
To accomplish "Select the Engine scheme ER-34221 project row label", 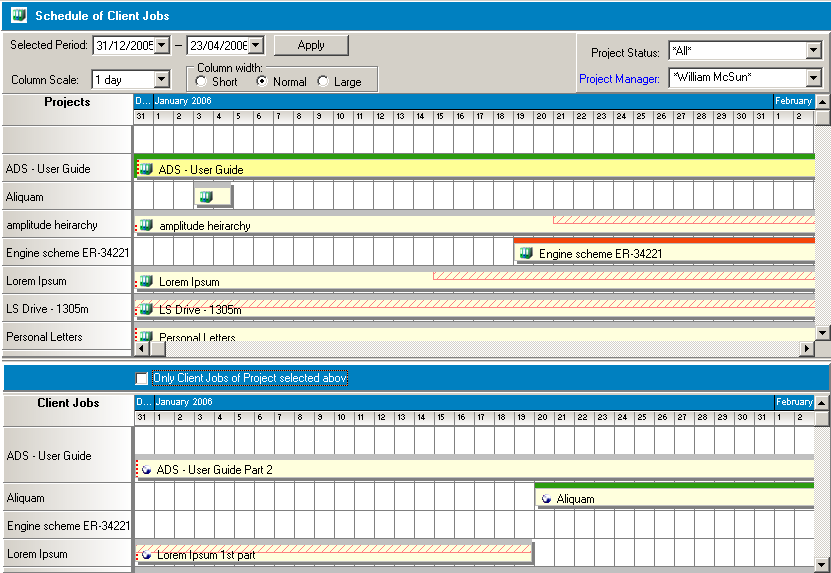I will tap(67, 253).
